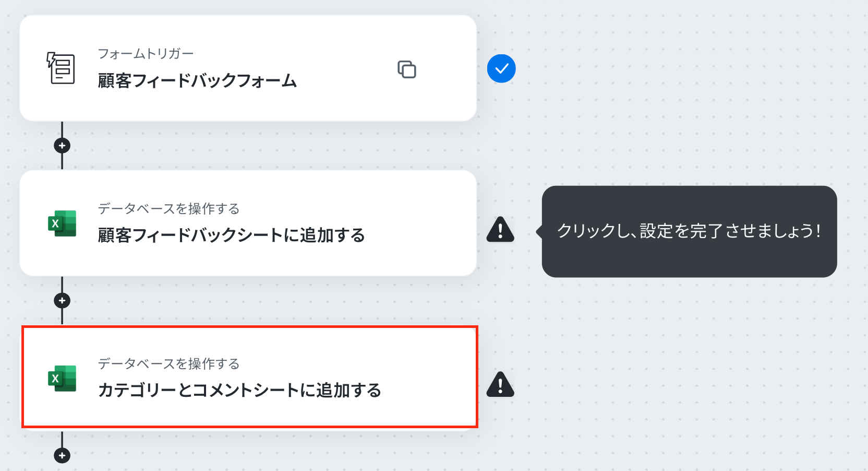Viewport: 868px width, 471px height.
Task: Open the 顧客フィードバックフォーム trigger card
Action: click(248, 68)
